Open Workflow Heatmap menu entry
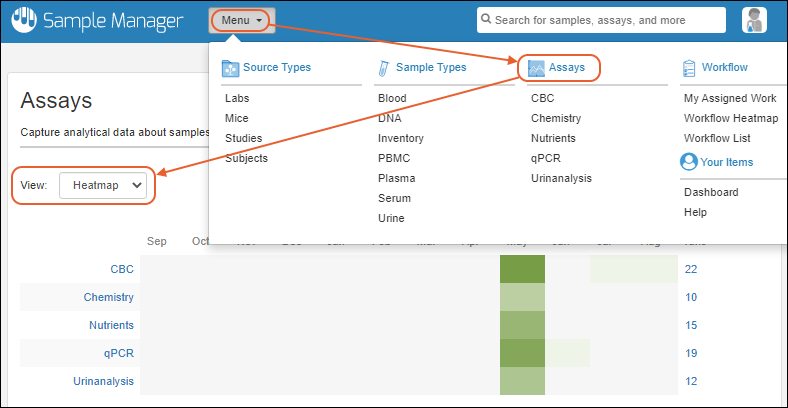788x408 pixels. 729,118
